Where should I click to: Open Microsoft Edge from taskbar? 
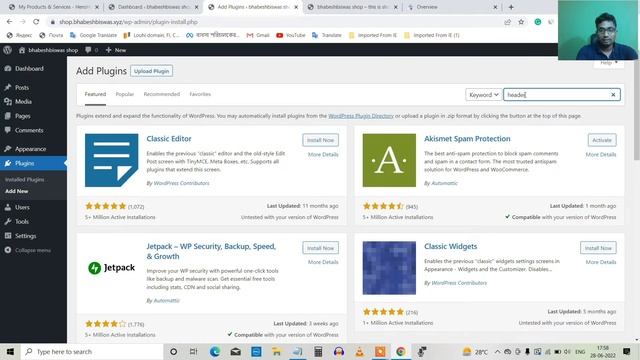(215, 351)
